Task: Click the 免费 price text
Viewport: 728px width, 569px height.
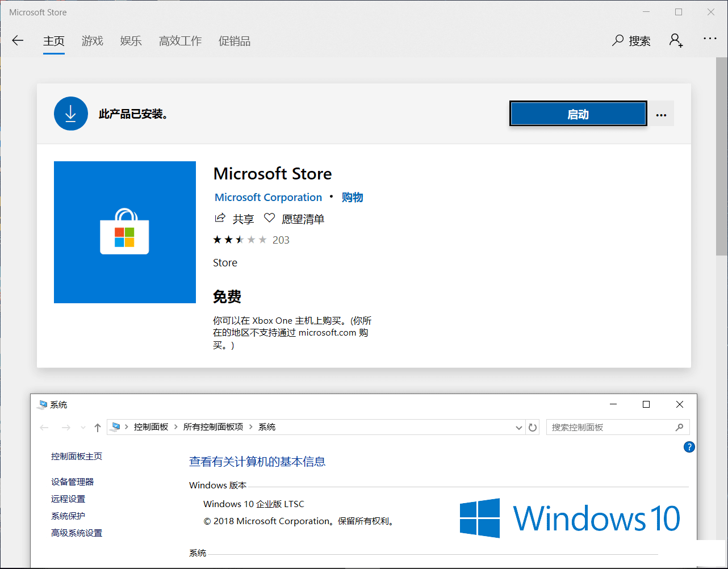Action: click(x=227, y=296)
